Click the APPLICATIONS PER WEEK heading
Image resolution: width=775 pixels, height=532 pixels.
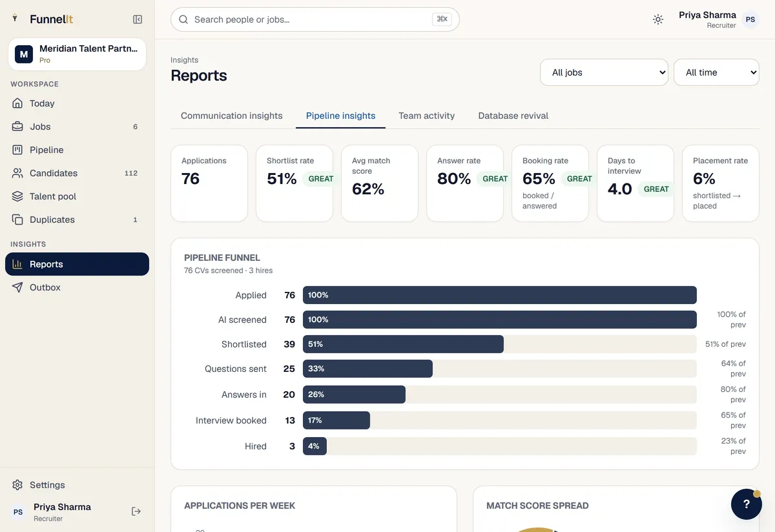click(240, 506)
